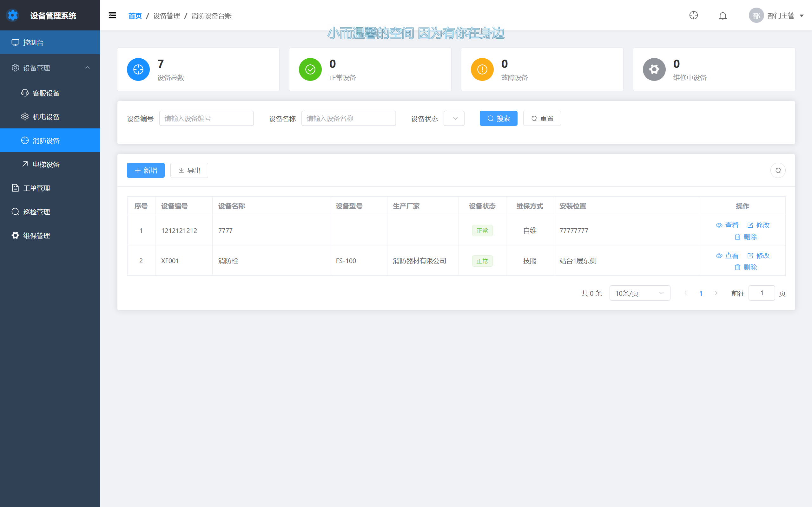Delete the XF001 消防栓 record
This screenshot has width=812, height=507.
point(746,267)
